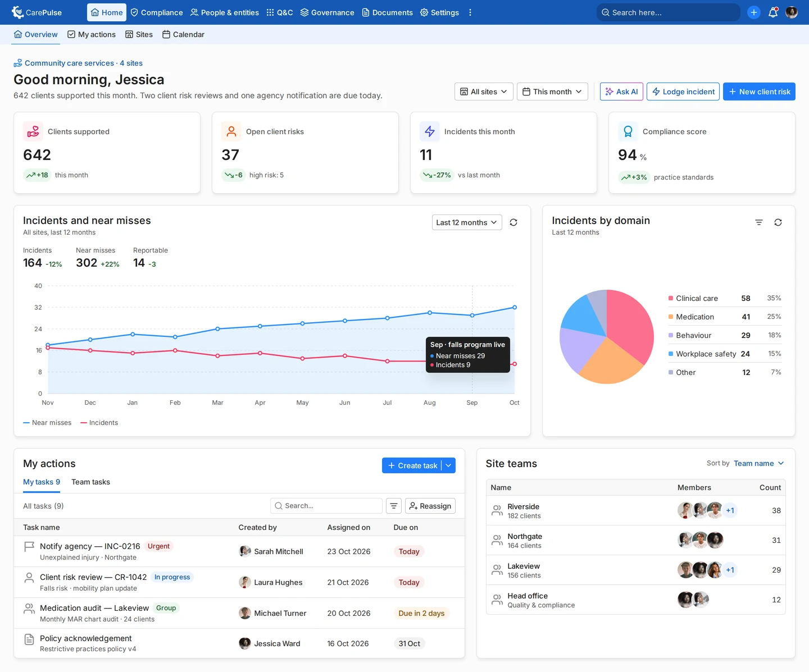
Task: Click the Clinical care legend swatch
Action: click(671, 298)
